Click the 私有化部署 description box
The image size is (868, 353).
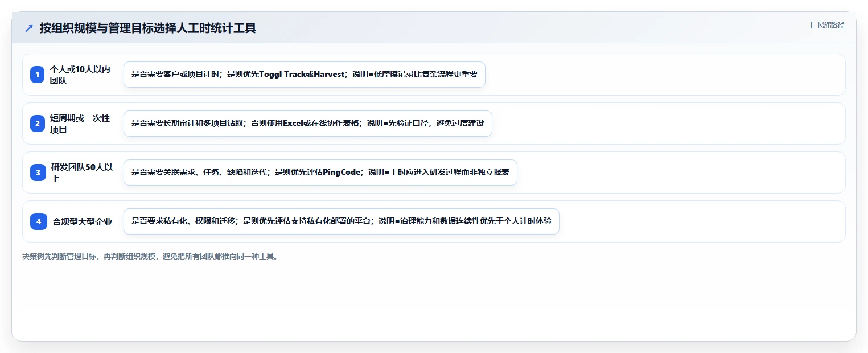341,221
